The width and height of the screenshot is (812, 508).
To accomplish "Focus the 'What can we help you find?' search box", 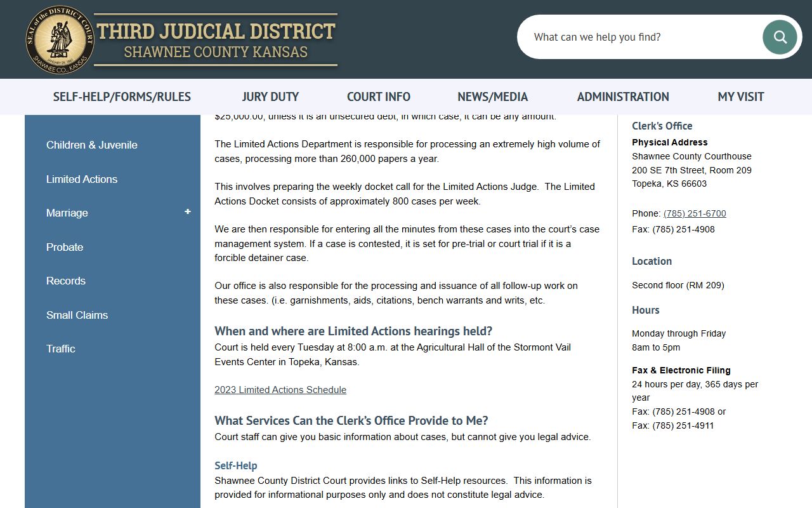I will click(x=641, y=37).
